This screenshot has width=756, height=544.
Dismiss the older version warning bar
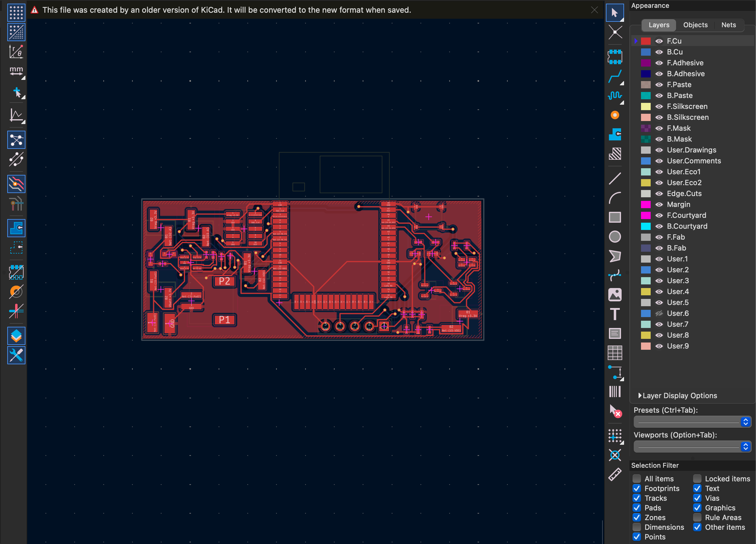[594, 10]
